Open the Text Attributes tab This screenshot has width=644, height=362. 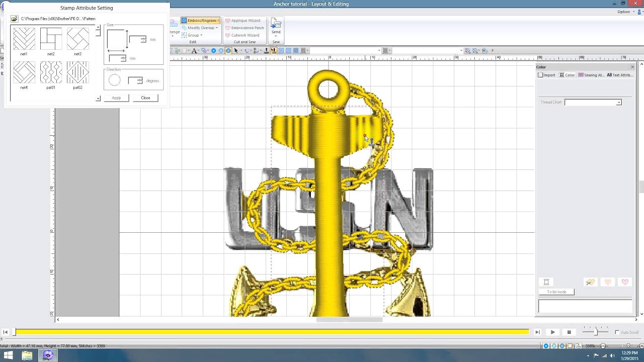pos(620,75)
